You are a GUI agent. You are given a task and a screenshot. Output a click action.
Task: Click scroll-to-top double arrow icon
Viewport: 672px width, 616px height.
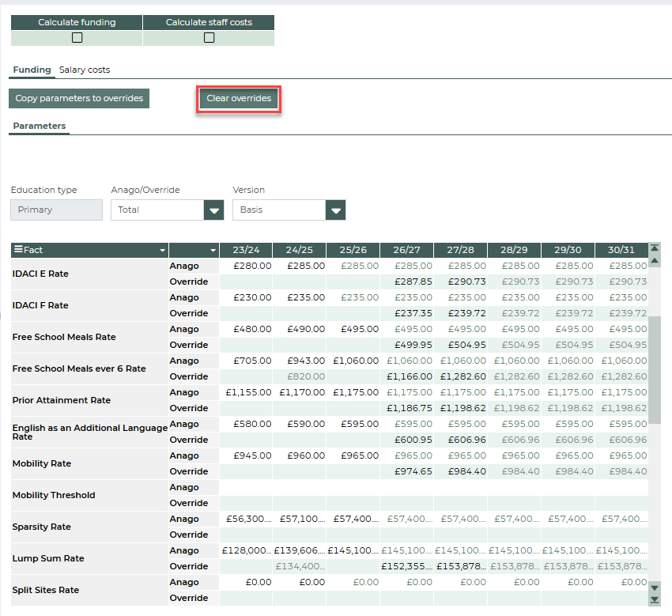(654, 249)
